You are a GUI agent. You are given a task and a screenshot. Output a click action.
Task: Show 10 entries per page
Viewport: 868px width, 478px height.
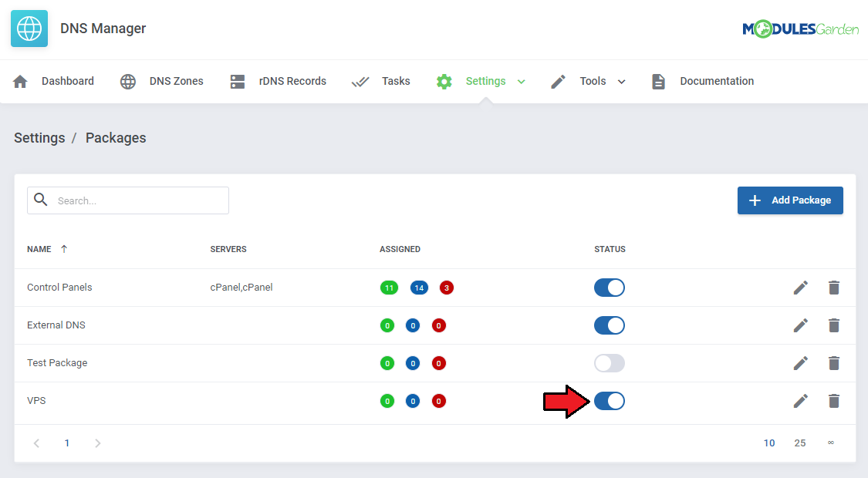(769, 443)
